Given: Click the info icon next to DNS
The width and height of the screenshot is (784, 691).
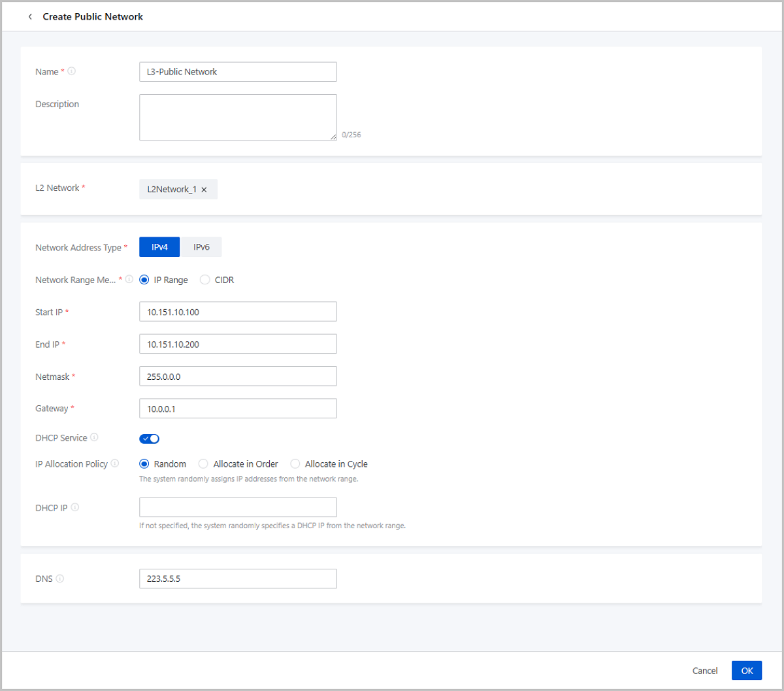Looking at the screenshot, I should (x=60, y=579).
